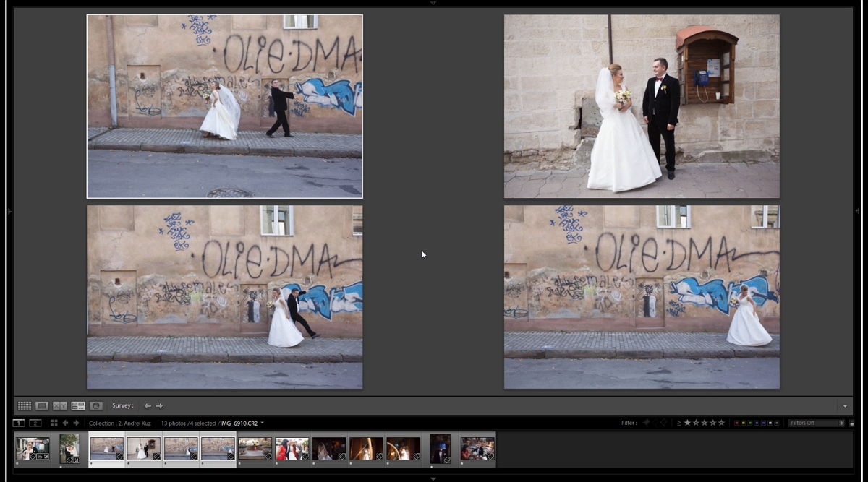
Task: Switch to Grid view
Action: coord(25,406)
